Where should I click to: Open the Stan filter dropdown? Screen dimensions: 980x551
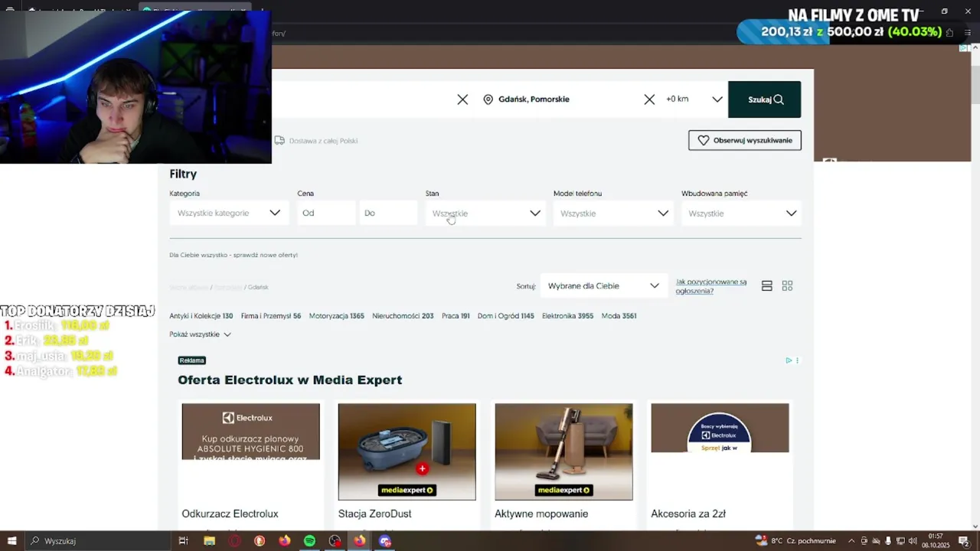tap(485, 214)
